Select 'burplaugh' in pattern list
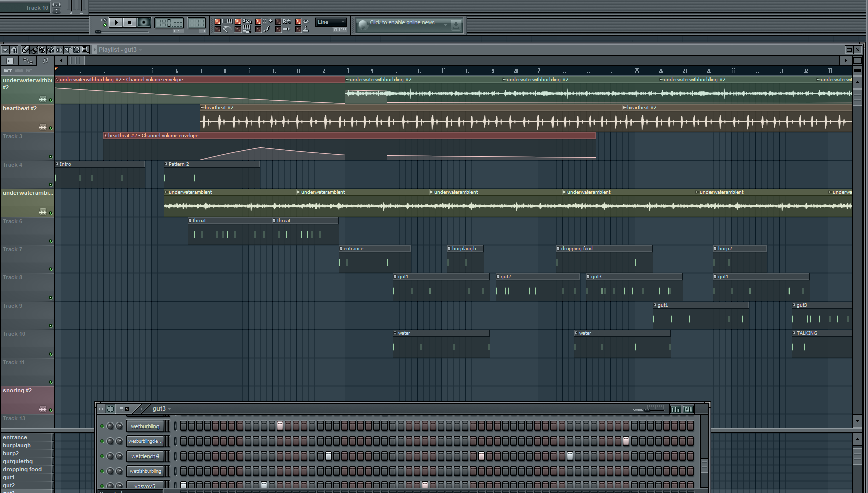This screenshot has width=868, height=493. pyautogui.click(x=17, y=445)
